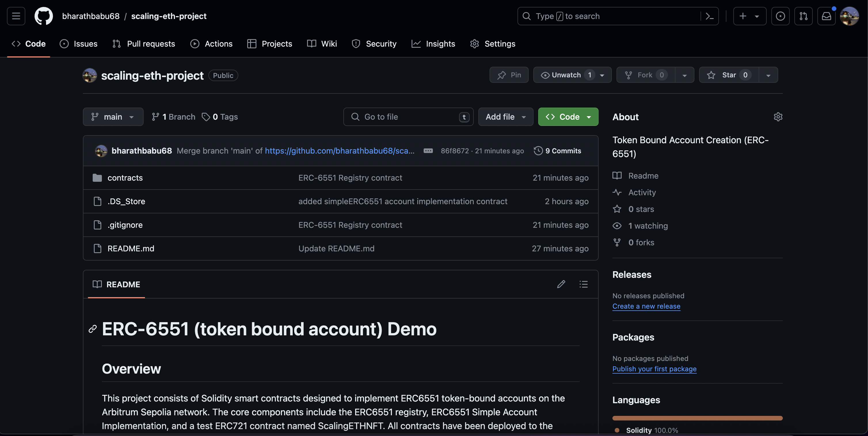Open commit author bharathbabu68 link
The image size is (868, 436).
142,151
